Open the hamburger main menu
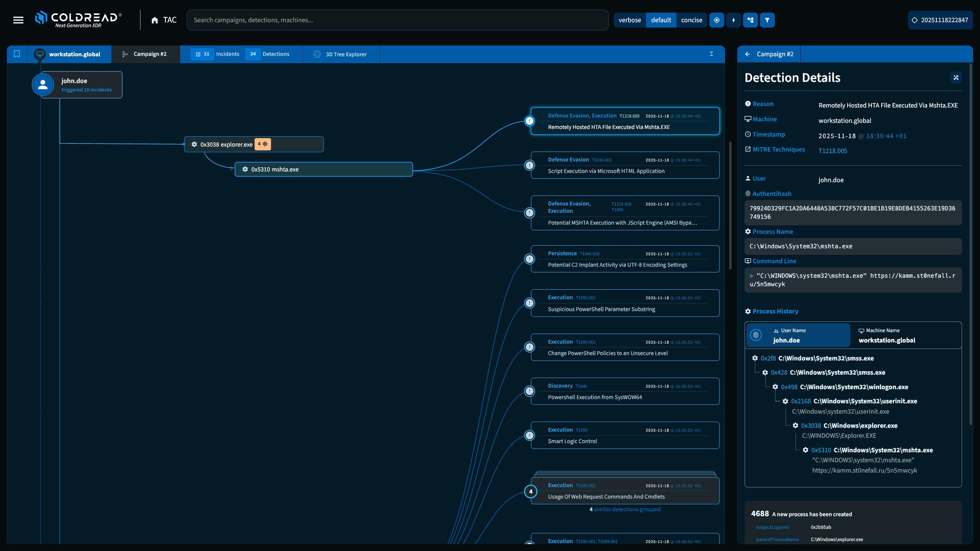 [x=18, y=20]
